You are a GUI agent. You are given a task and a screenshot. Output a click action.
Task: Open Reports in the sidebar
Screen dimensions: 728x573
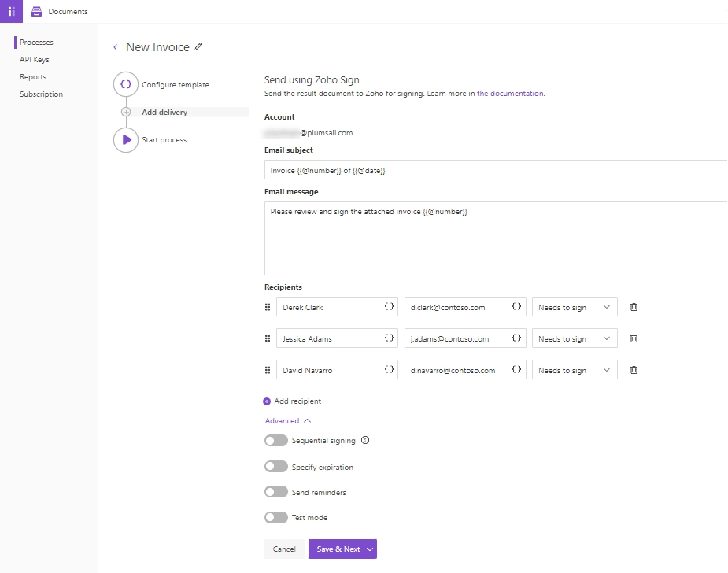coord(33,76)
